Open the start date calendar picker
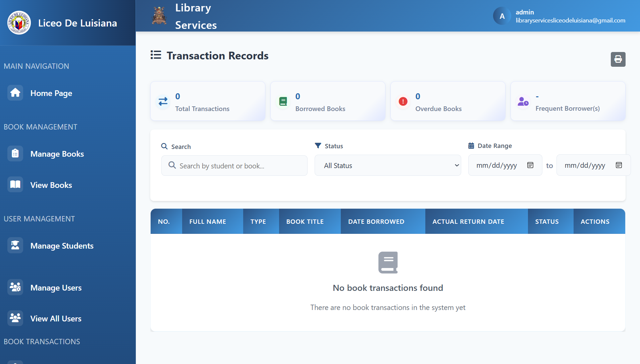This screenshot has height=364, width=640. [530, 165]
